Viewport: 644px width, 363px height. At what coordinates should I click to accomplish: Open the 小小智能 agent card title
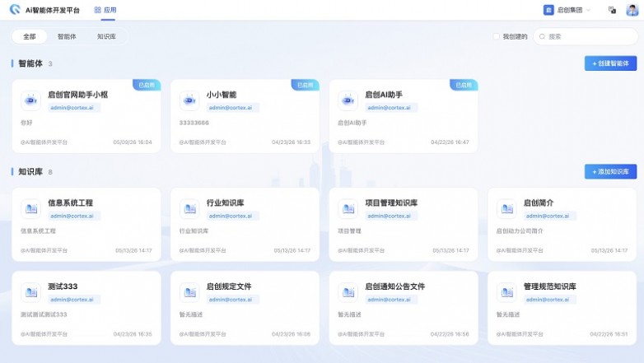coord(222,95)
